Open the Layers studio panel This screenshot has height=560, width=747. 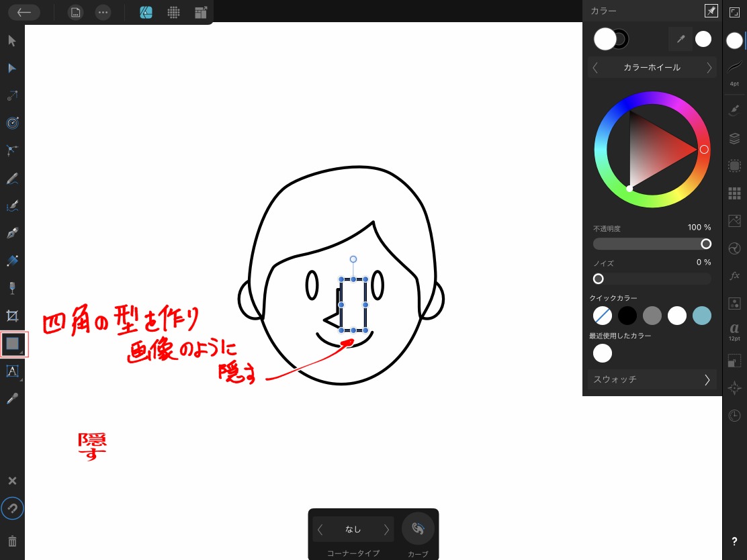(x=734, y=138)
